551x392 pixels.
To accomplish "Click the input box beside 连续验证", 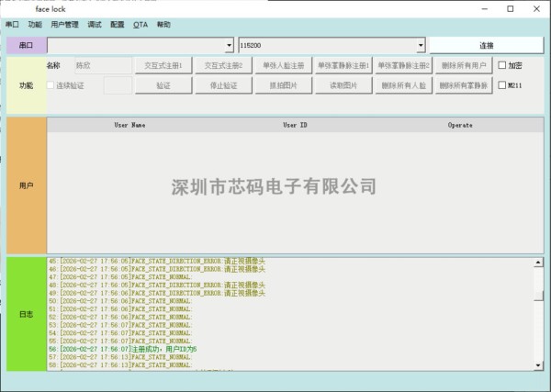I will 118,85.
